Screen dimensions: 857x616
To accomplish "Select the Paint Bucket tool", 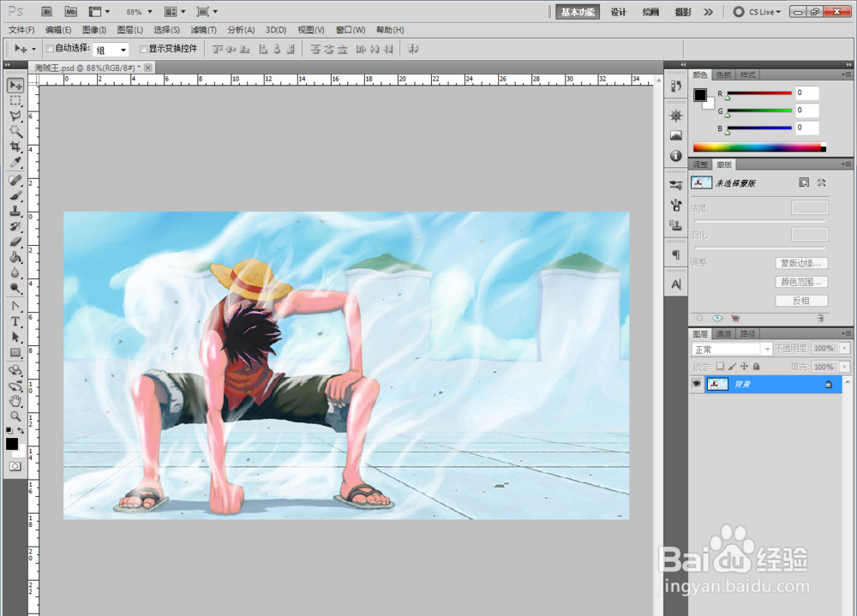I will [x=15, y=257].
